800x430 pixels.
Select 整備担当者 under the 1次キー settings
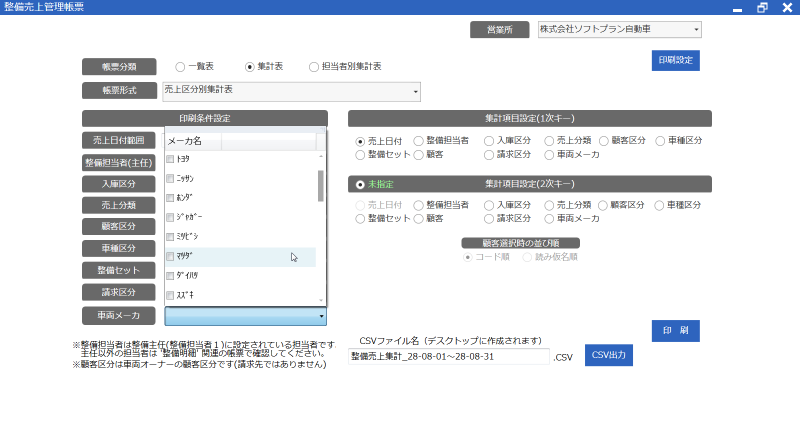(x=418, y=141)
